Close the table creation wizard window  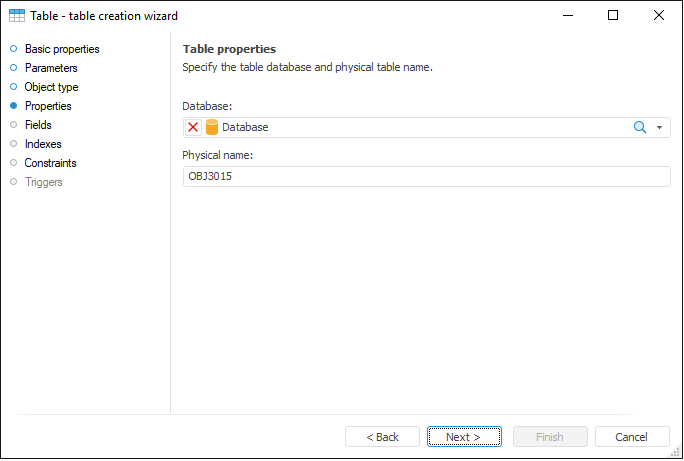[x=658, y=16]
